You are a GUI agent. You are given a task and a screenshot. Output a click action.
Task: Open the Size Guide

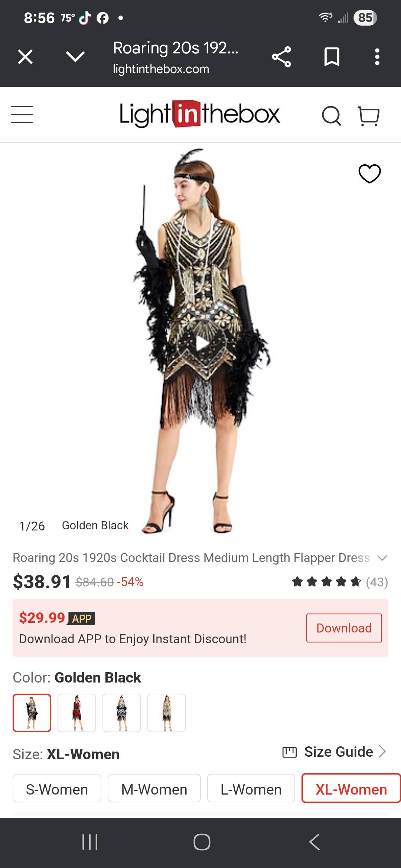point(335,752)
